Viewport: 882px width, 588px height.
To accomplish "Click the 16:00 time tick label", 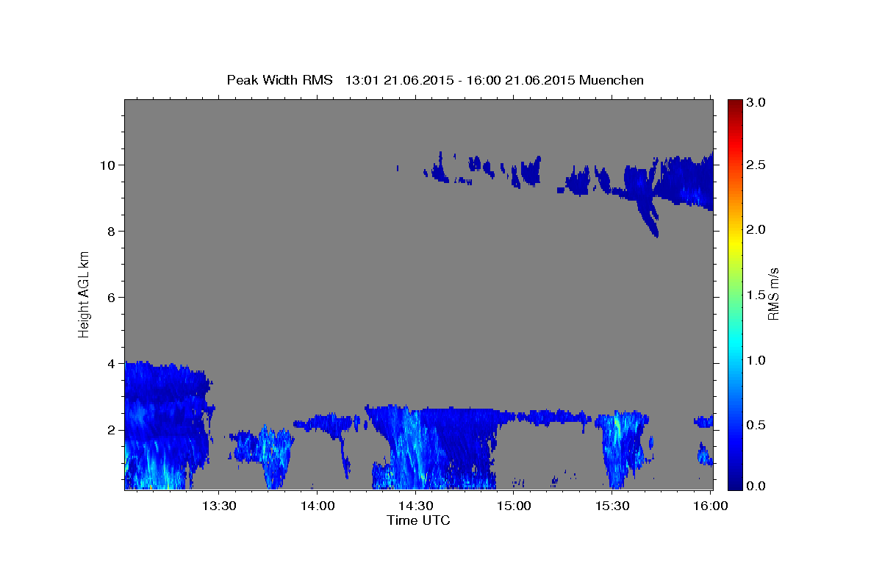I will 710,506.
